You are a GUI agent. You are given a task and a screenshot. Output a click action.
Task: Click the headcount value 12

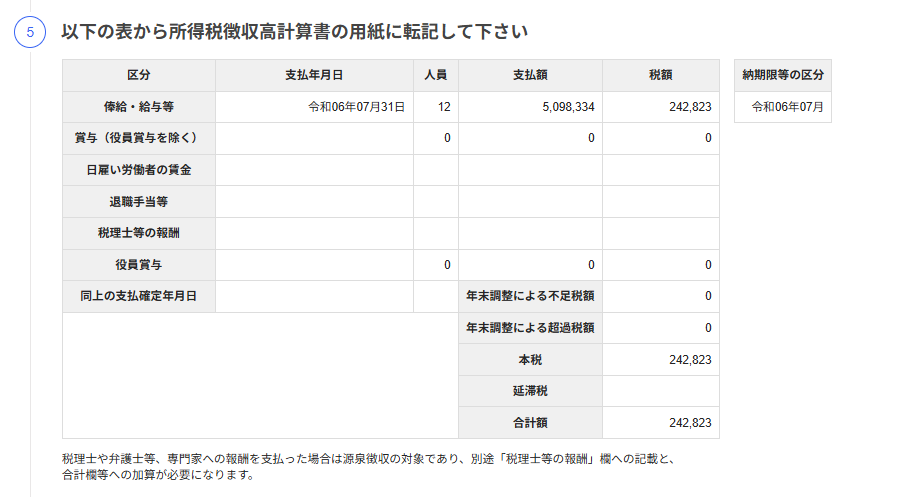(444, 107)
